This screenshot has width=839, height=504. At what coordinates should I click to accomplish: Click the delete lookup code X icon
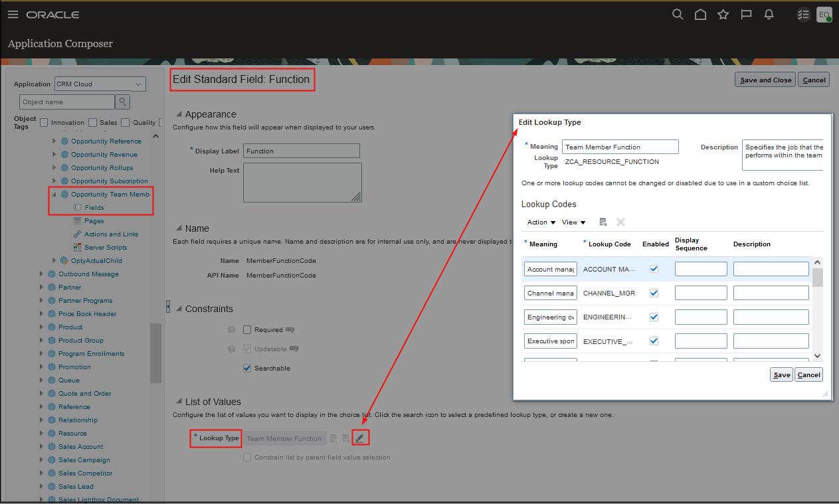coord(622,222)
